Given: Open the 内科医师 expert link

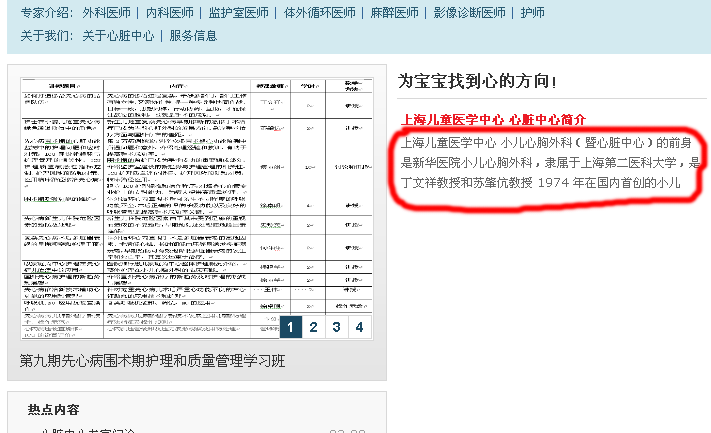Looking at the screenshot, I should pos(170,13).
